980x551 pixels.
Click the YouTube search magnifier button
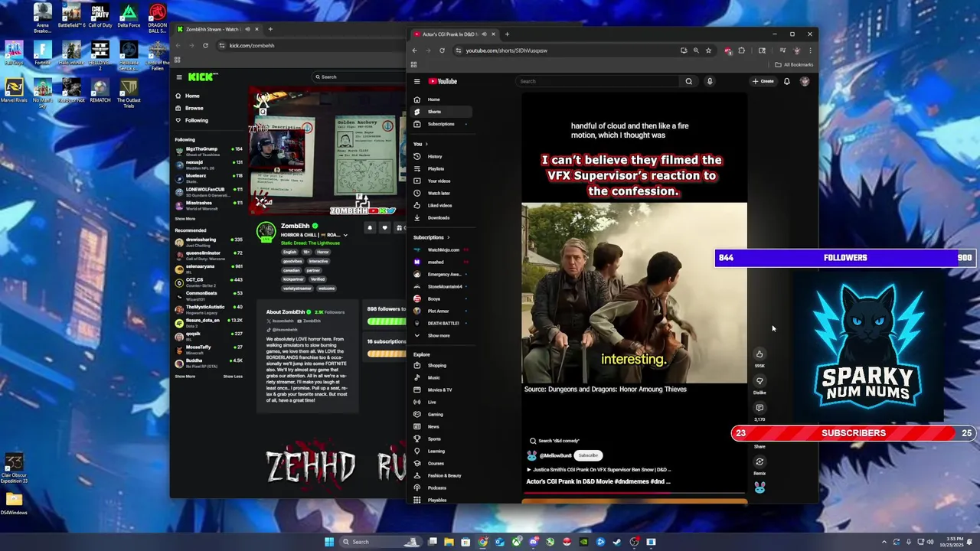[x=688, y=81]
